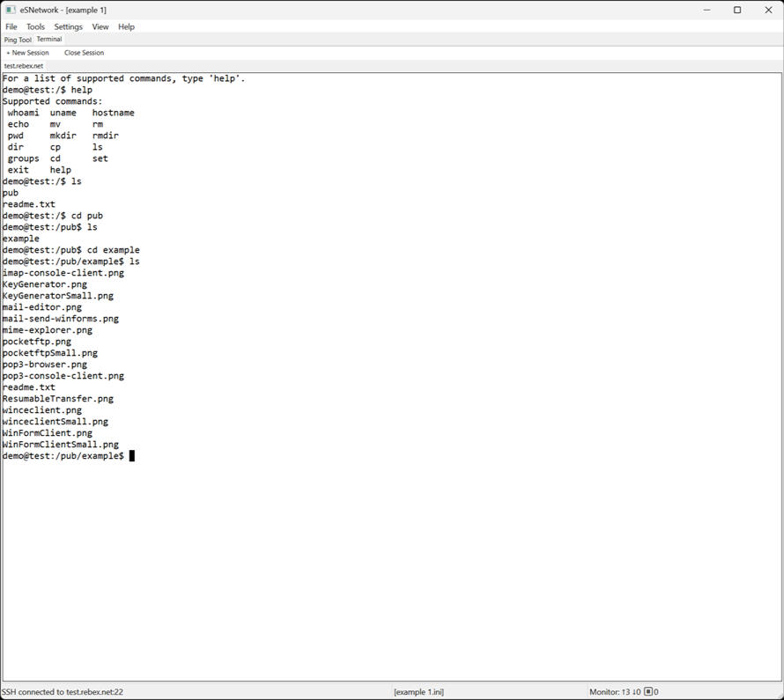Screen dimensions: 784x700
Task: Click the terminal cursor at the prompt
Action: [132, 456]
